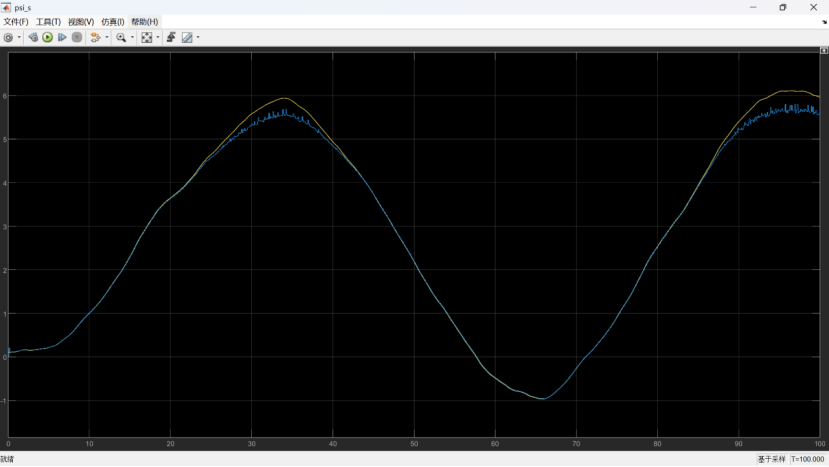The image size is (829, 467).
Task: Expand the dropdown next to the highlight block icon
Action: [106, 37]
